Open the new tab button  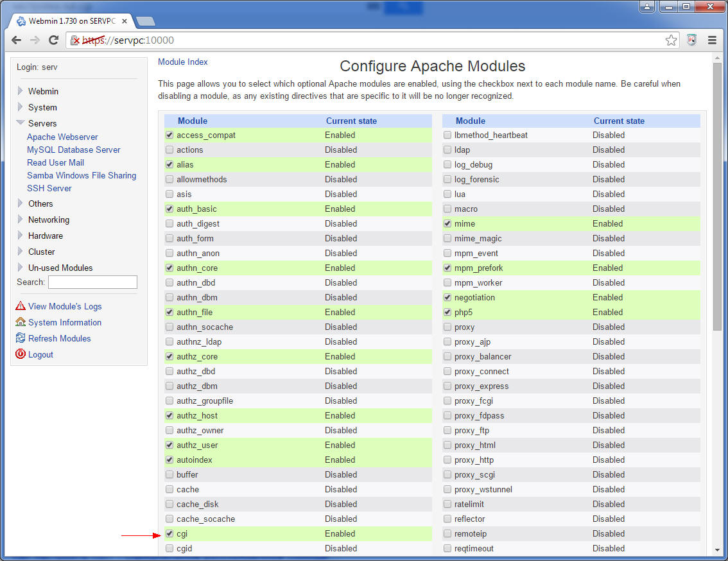tap(146, 21)
